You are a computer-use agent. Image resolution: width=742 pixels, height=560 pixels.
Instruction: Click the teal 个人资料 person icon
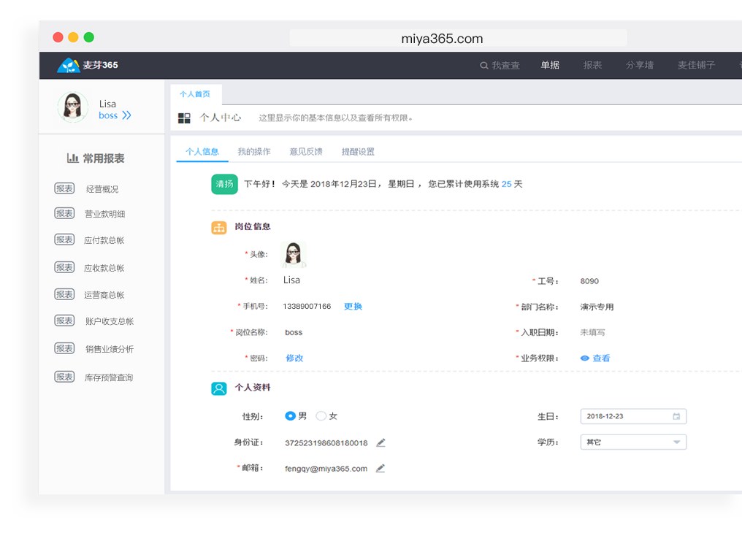click(x=218, y=388)
